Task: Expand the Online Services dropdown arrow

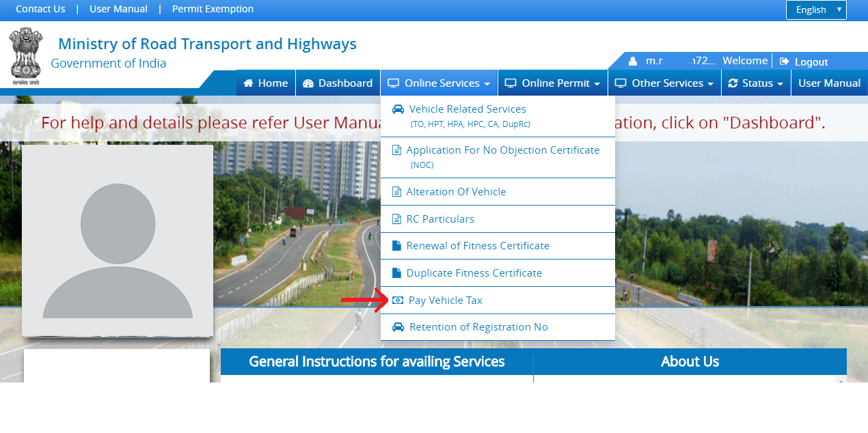Action: (487, 84)
